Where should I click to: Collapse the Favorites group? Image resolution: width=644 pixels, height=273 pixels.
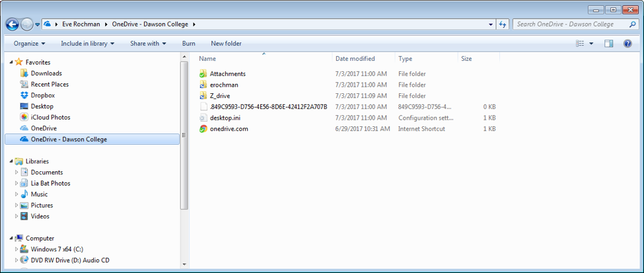[11, 62]
